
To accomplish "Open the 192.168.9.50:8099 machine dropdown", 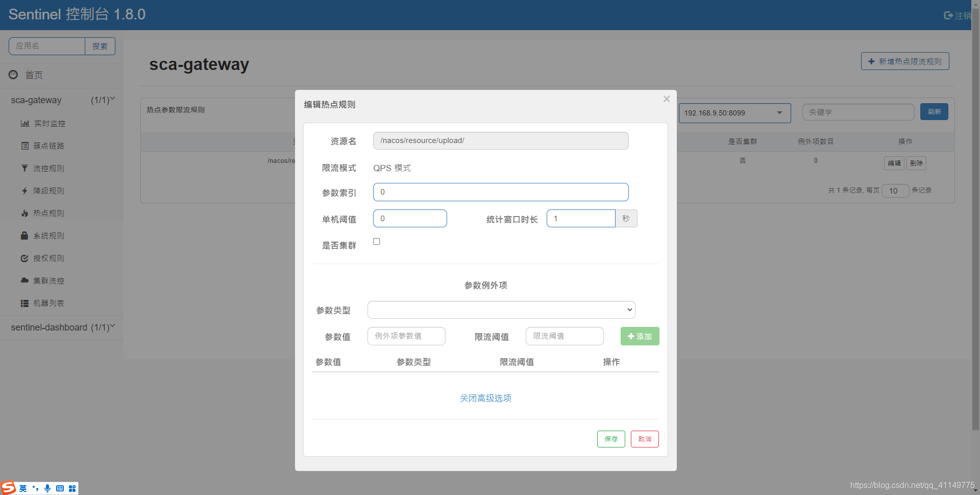I will (734, 113).
